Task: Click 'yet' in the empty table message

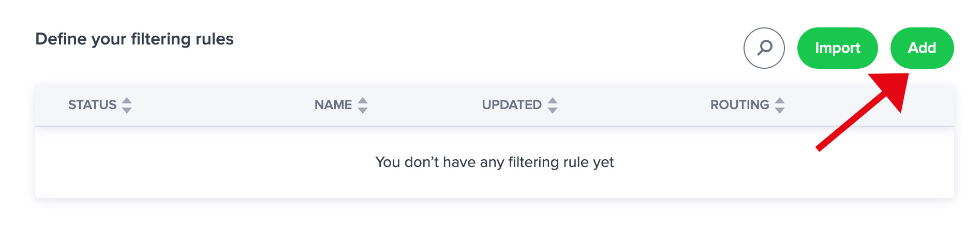Action: point(603,163)
